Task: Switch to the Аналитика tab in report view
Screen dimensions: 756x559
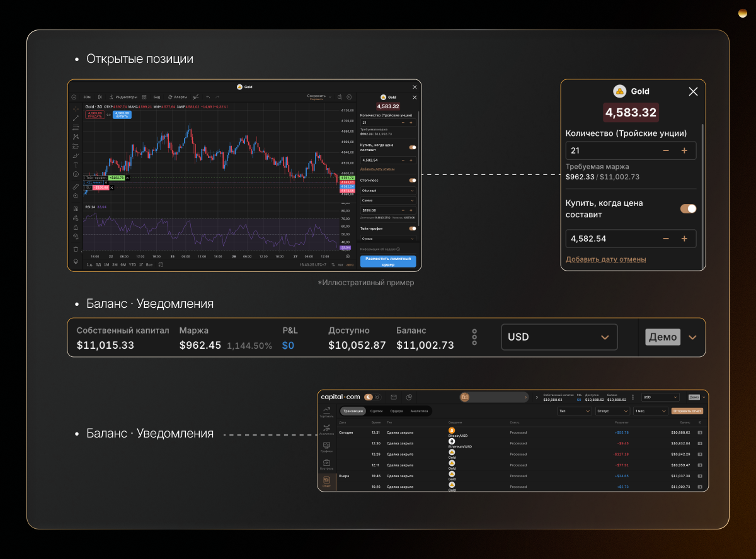Action: (x=419, y=411)
